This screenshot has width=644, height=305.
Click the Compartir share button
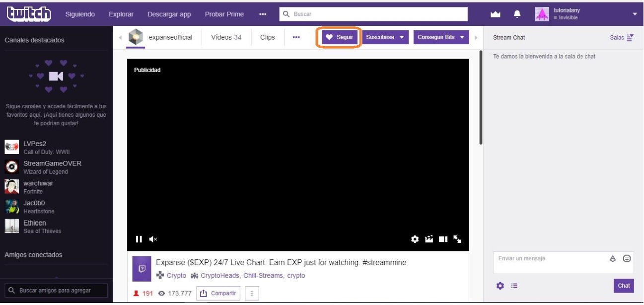click(218, 293)
